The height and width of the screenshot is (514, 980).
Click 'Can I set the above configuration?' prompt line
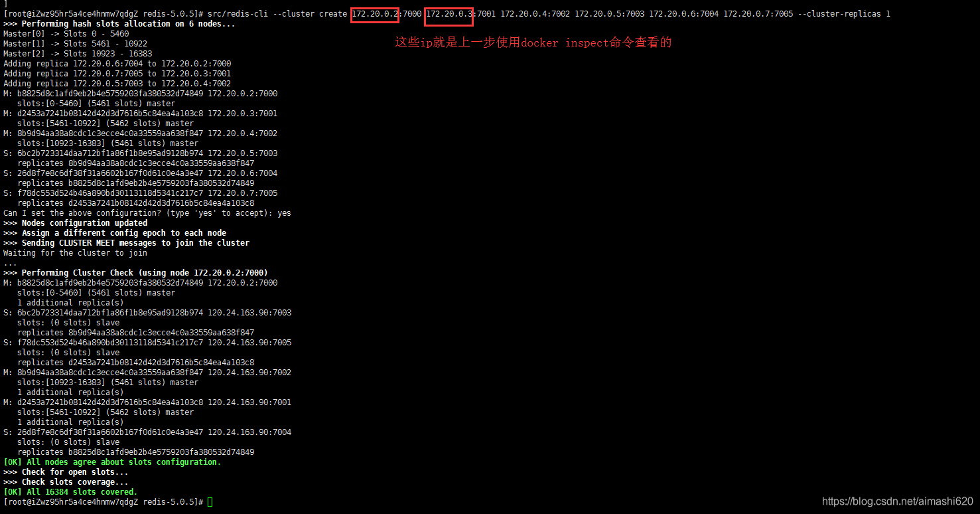(x=147, y=213)
